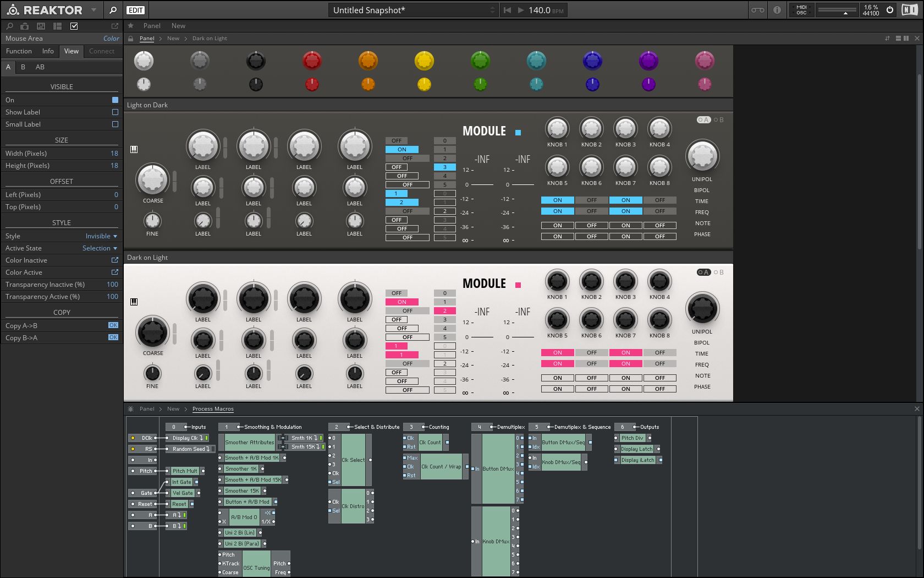924x578 pixels.
Task: Switch to the Function tab
Action: pos(18,51)
